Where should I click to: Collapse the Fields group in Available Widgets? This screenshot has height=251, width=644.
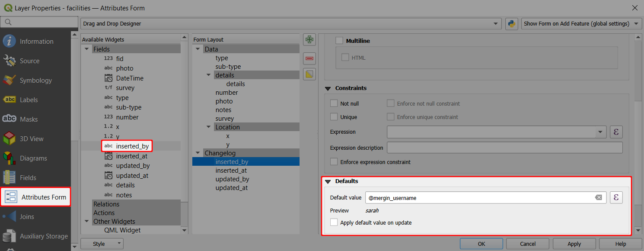pyautogui.click(x=87, y=49)
